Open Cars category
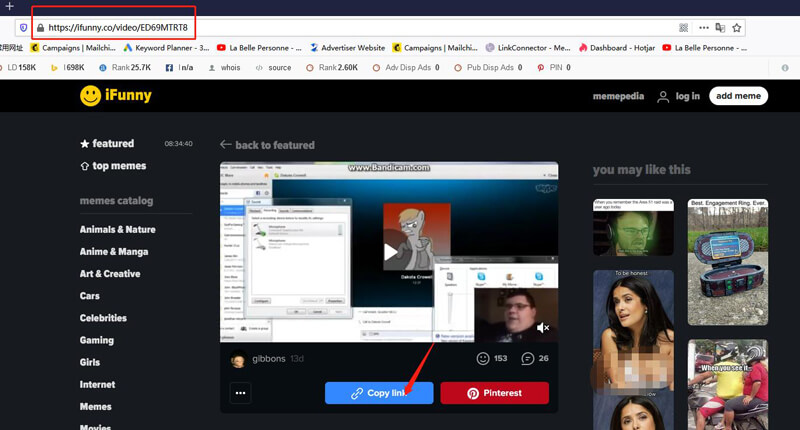Image resolution: width=800 pixels, height=430 pixels. pos(89,296)
